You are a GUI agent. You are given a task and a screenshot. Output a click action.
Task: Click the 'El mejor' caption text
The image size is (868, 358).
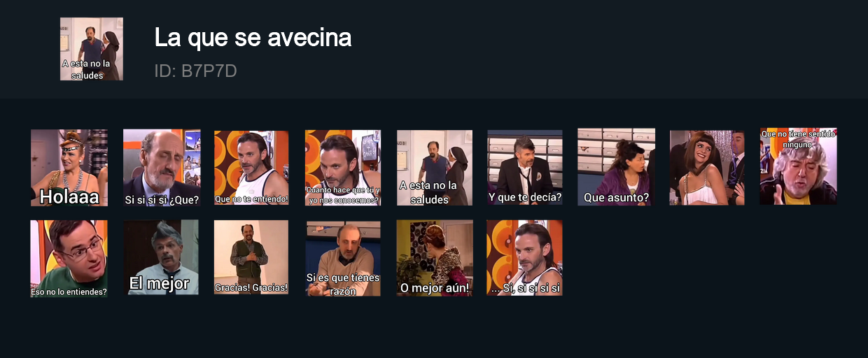coord(160,283)
